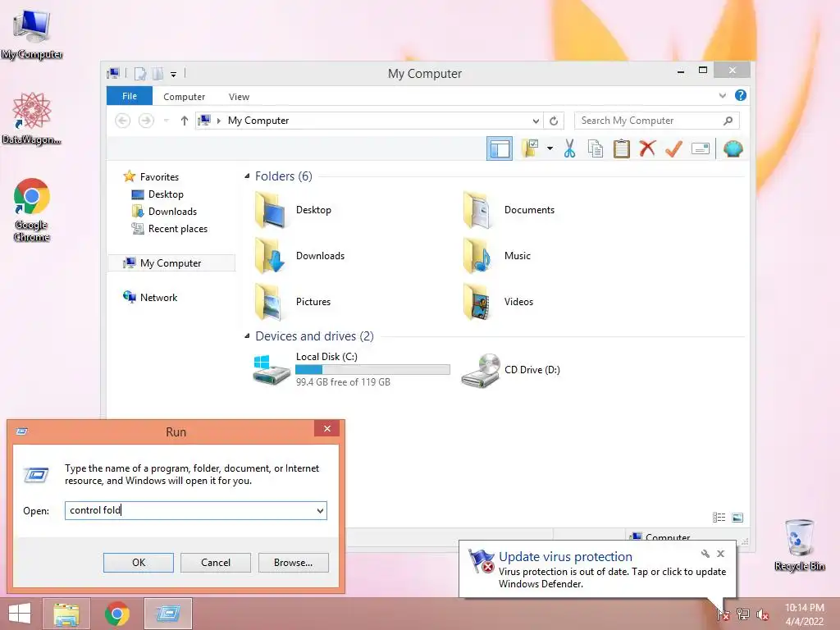Dismiss the virus protection notification
The width and height of the screenshot is (840, 630).
(x=720, y=554)
